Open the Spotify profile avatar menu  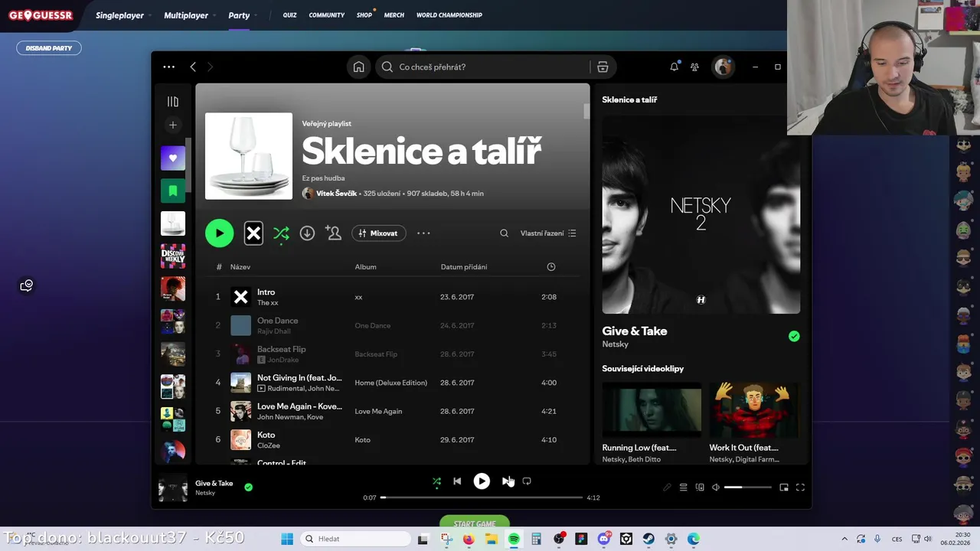pyautogui.click(x=723, y=67)
